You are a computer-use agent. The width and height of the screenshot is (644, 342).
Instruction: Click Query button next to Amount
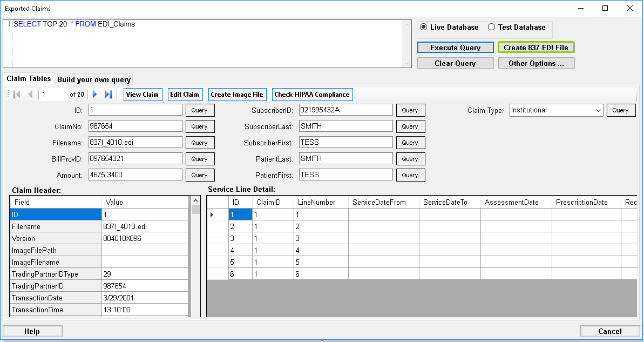200,175
